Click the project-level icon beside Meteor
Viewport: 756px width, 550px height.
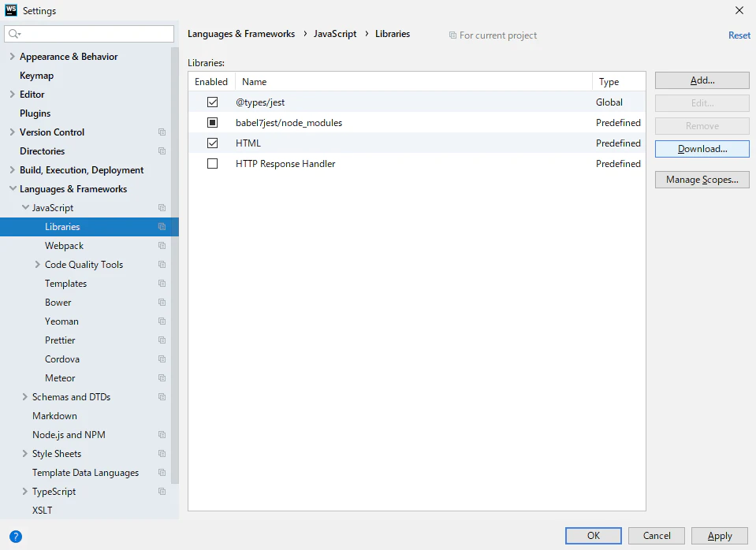162,378
